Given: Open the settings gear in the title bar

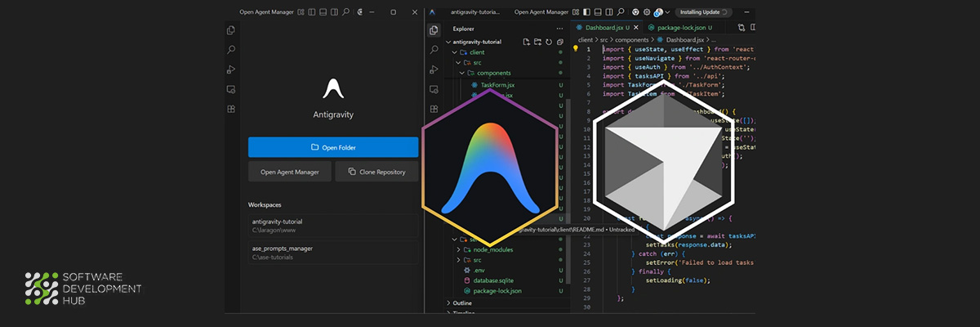Looking at the screenshot, I should point(647,12).
